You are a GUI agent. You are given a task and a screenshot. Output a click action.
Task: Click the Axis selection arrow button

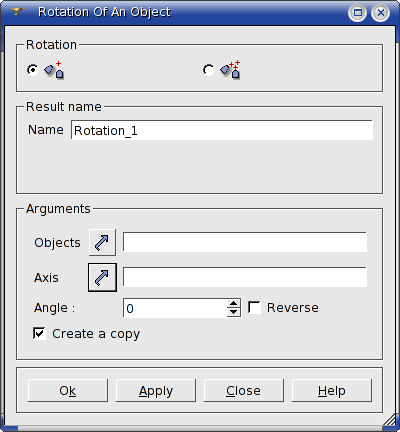[102, 277]
